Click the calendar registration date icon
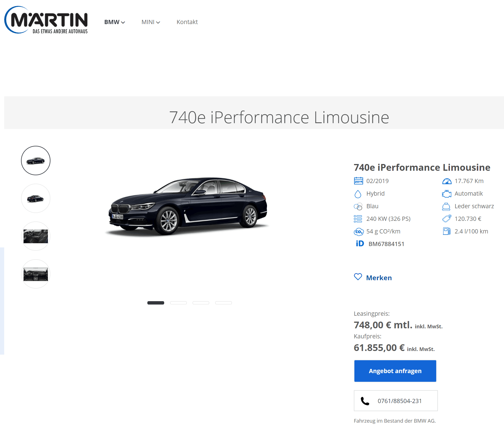 tap(358, 181)
